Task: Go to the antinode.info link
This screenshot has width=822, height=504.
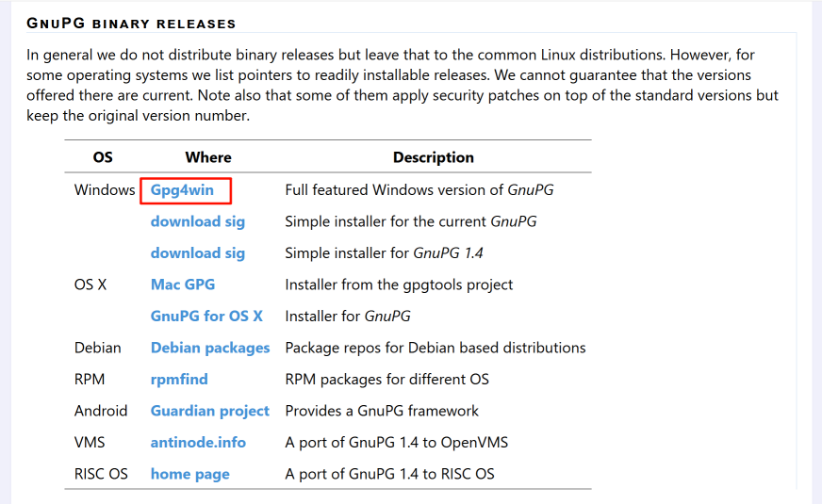Action: point(198,443)
